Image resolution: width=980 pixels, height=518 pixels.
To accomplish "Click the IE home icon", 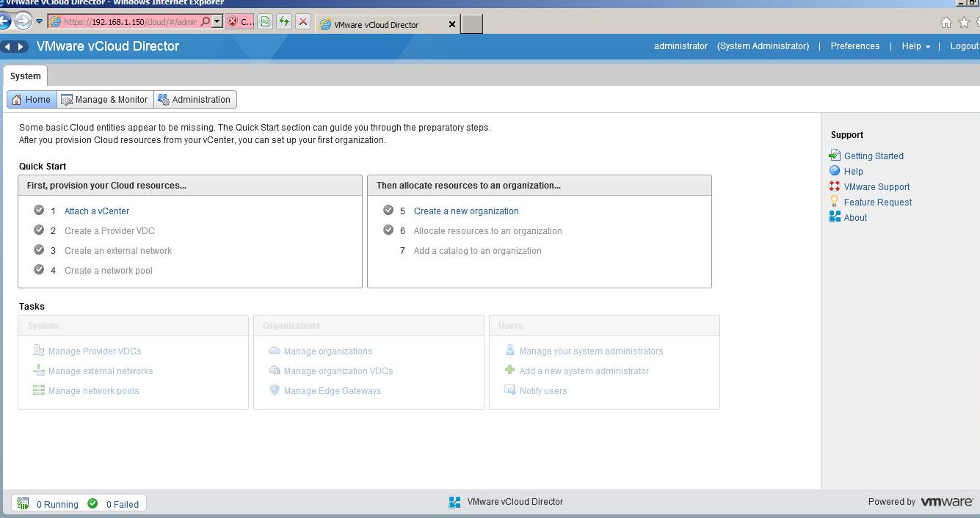I will 946,23.
